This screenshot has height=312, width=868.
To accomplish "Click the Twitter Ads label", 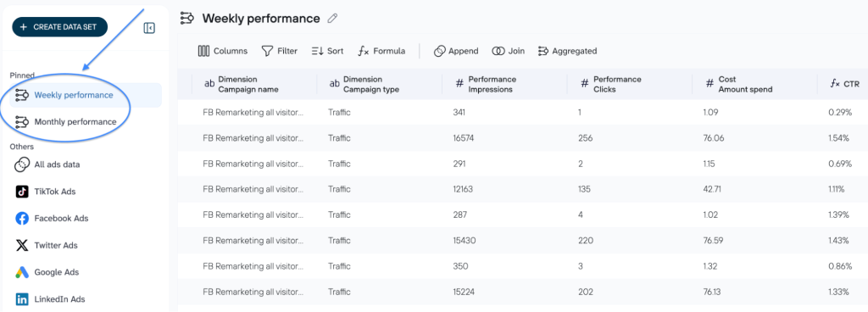I will coord(56,245).
